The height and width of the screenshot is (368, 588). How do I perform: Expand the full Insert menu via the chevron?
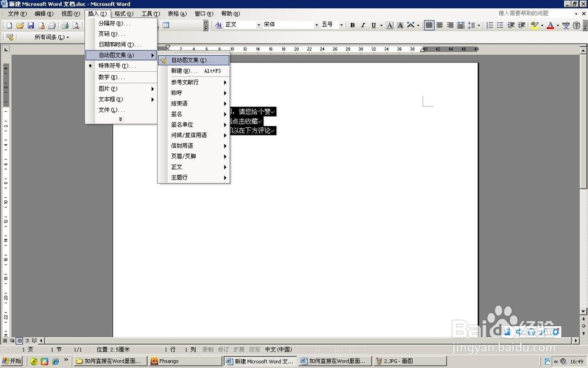point(121,119)
